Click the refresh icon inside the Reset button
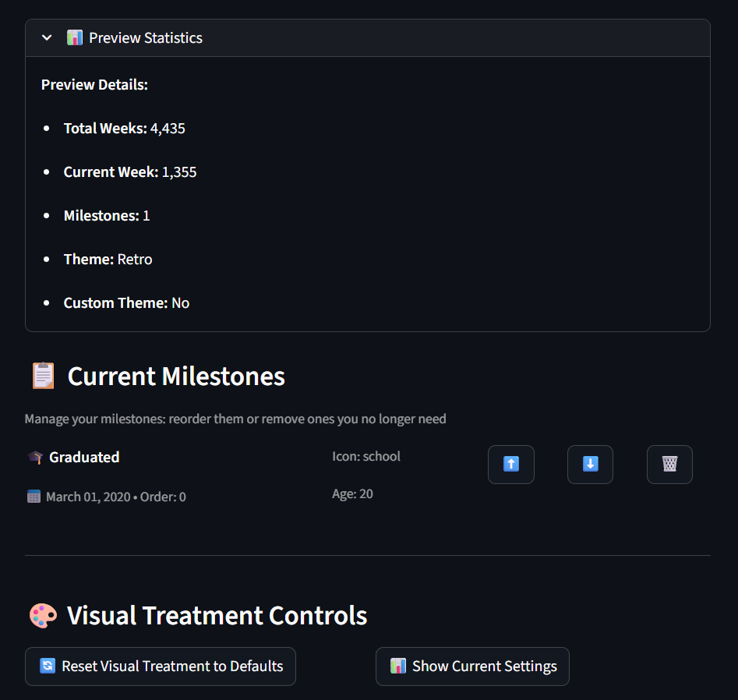This screenshot has width=738, height=700. [47, 666]
